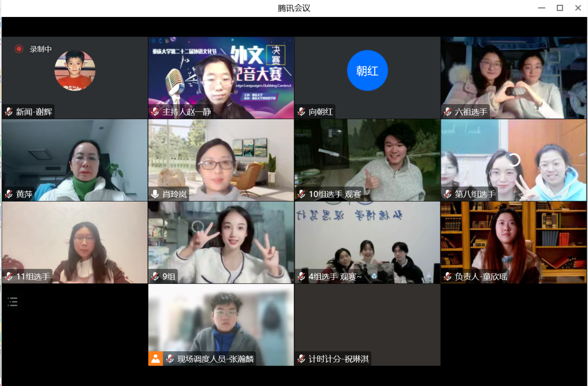Click the muted mic icon beside 主持人赵一静
Viewport: 588px width, 386px height.
click(x=155, y=112)
